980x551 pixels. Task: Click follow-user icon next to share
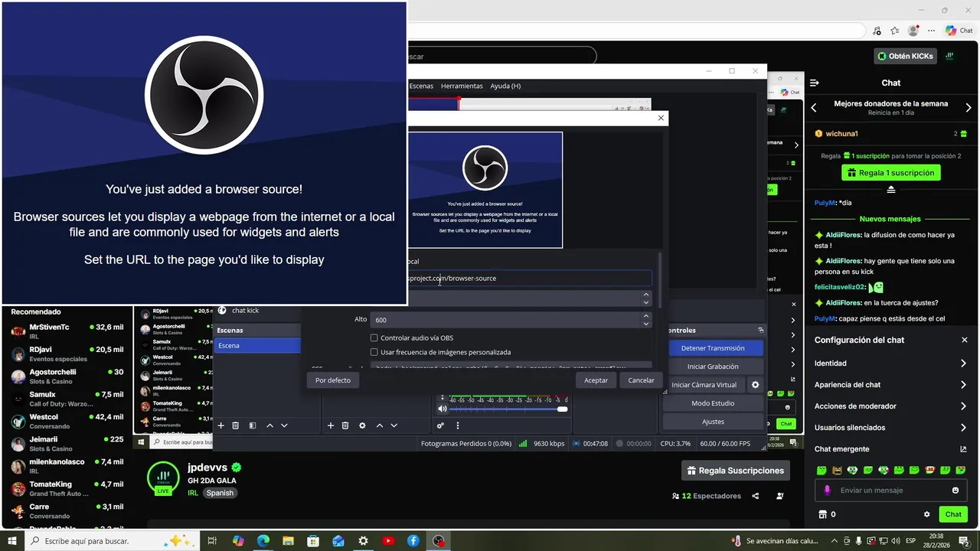(x=780, y=496)
